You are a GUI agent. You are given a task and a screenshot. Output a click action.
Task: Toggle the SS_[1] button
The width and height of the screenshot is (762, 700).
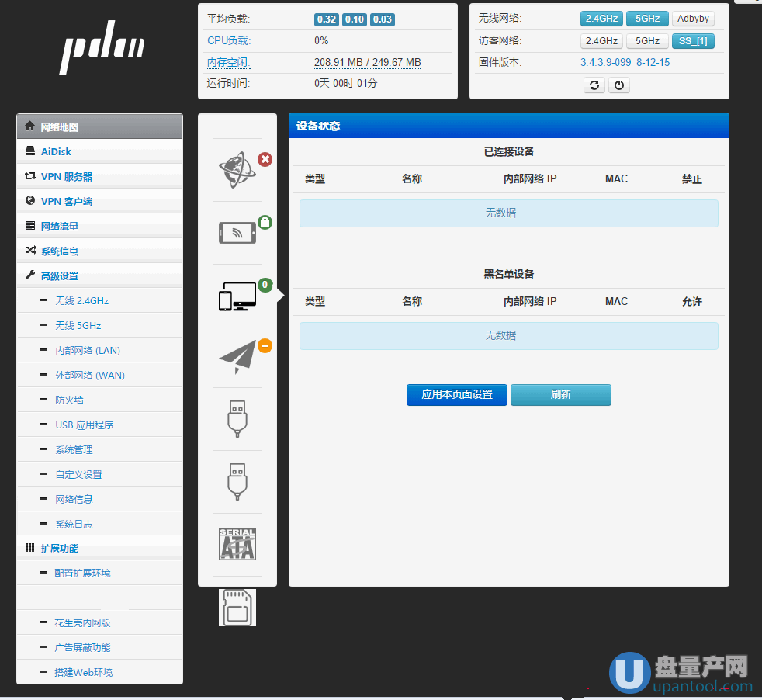coord(693,41)
